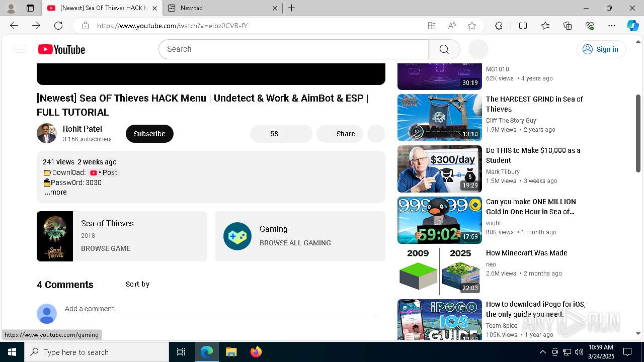Click the YouTube search field
The height and width of the screenshot is (362, 644).
click(294, 49)
